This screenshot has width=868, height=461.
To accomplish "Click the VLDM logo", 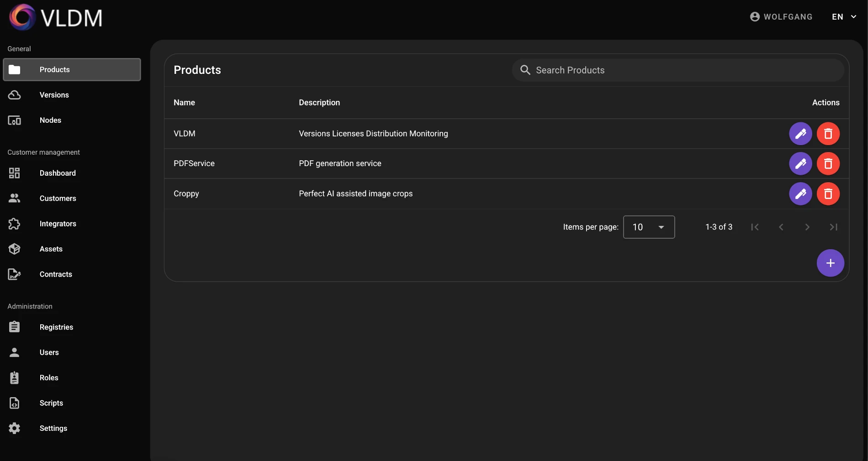I will click(56, 18).
